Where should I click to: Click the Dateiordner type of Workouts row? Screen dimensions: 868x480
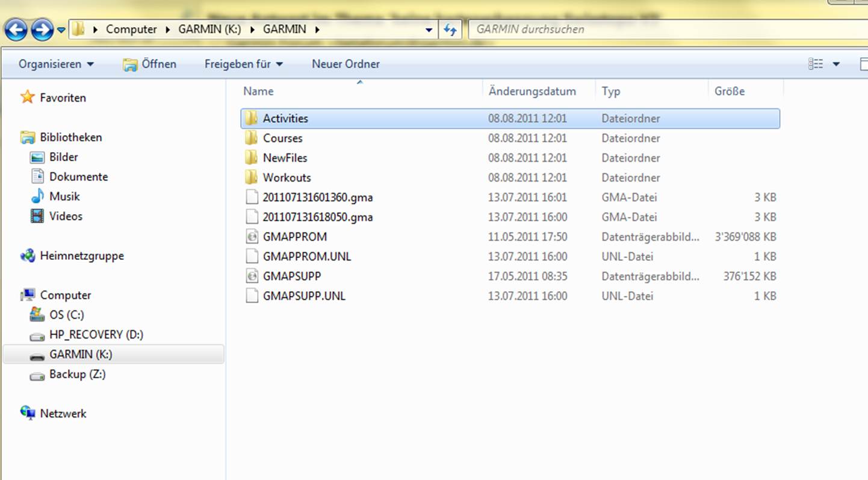(630, 177)
